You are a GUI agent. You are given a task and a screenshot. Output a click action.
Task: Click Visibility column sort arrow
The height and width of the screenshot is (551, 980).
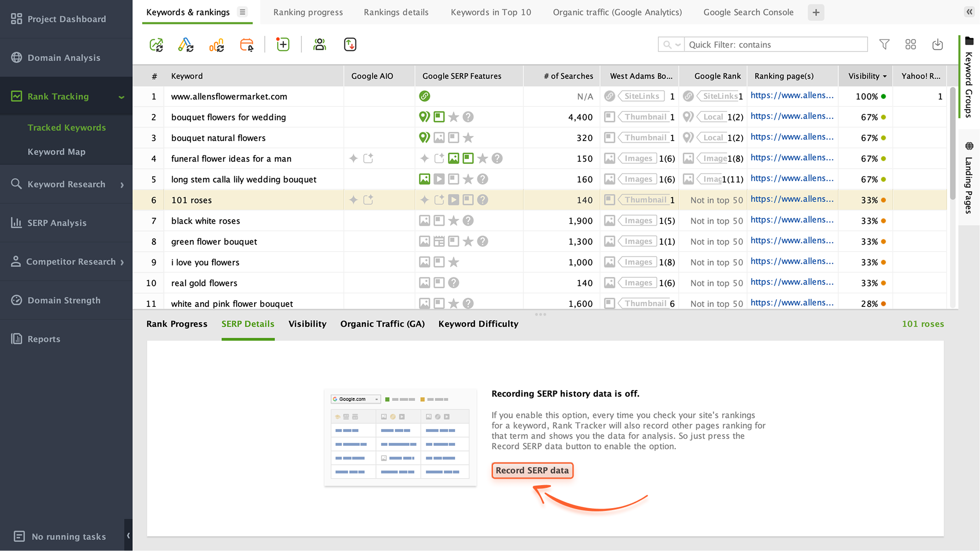[885, 76]
